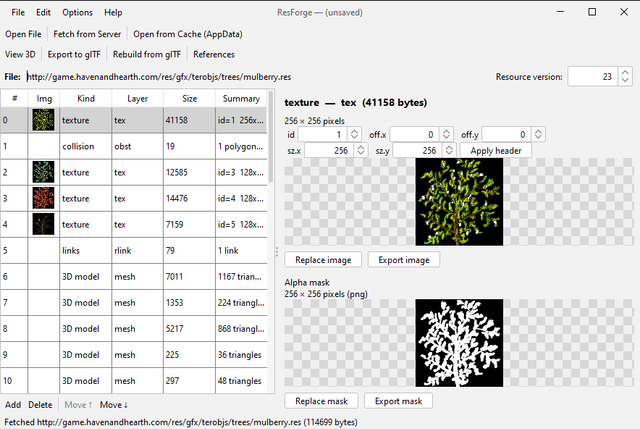Open the Options menu
The height and width of the screenshot is (429, 640).
(78, 13)
